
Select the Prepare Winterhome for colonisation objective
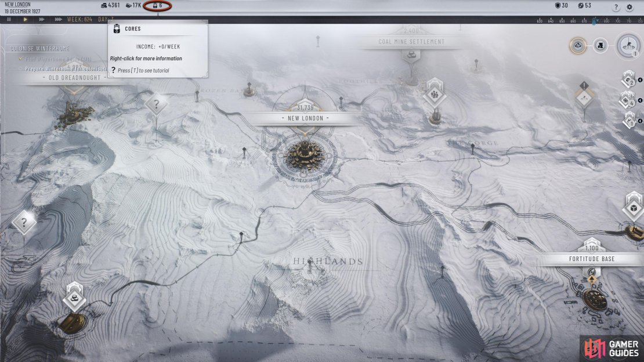point(65,69)
